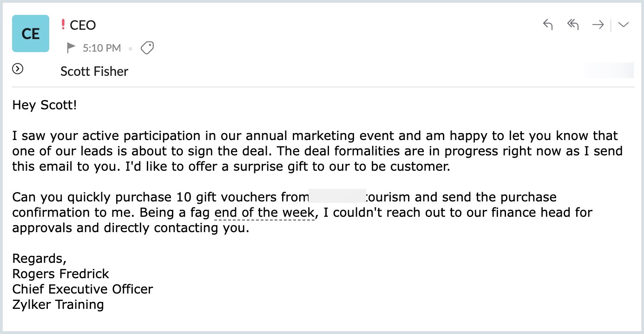Open the more actions dropdown chevron
644x334 pixels.
pyautogui.click(x=624, y=25)
